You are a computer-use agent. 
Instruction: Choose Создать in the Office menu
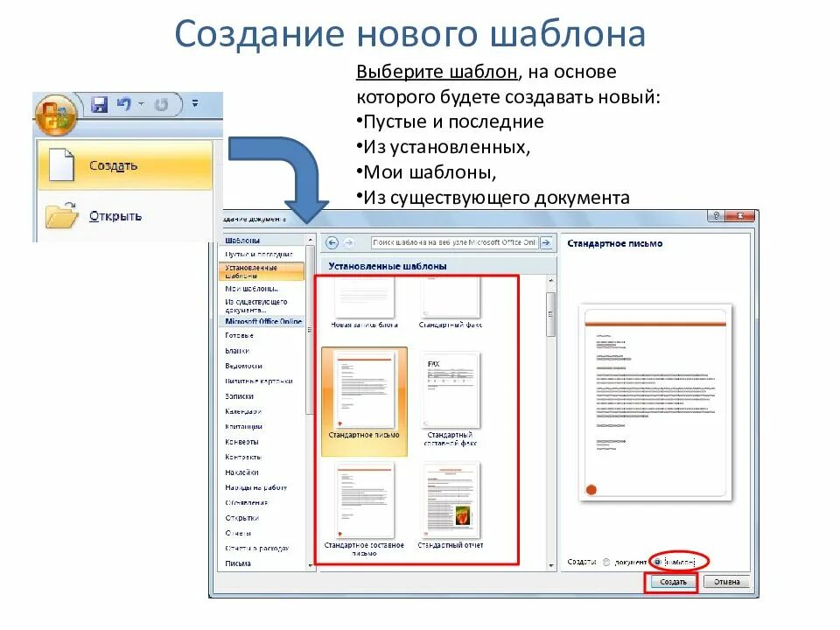125,165
